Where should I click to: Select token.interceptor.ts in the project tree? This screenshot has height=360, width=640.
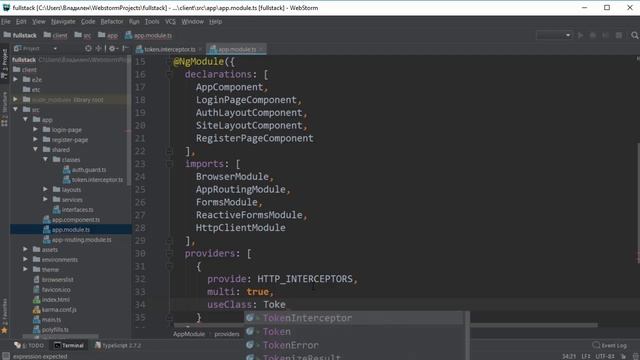(93, 180)
